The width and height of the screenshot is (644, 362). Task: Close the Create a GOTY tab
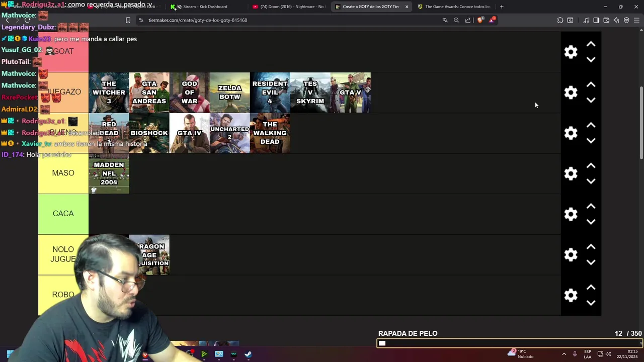point(407,7)
